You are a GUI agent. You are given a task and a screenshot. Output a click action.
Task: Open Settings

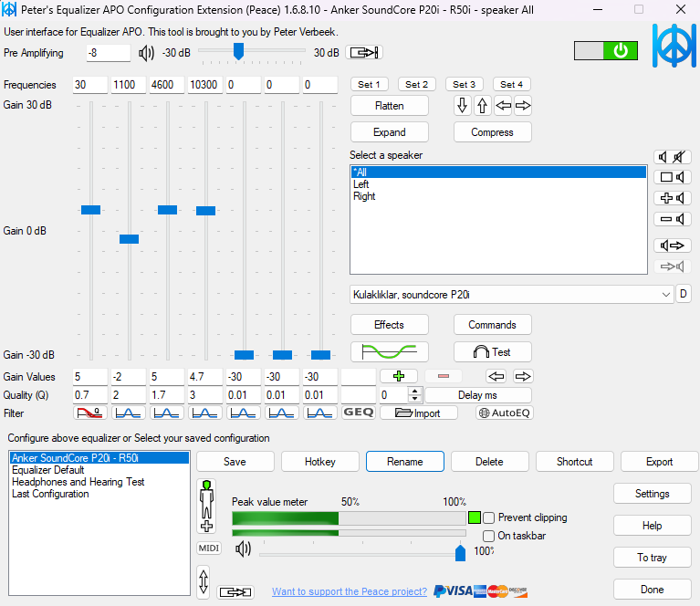(x=653, y=494)
